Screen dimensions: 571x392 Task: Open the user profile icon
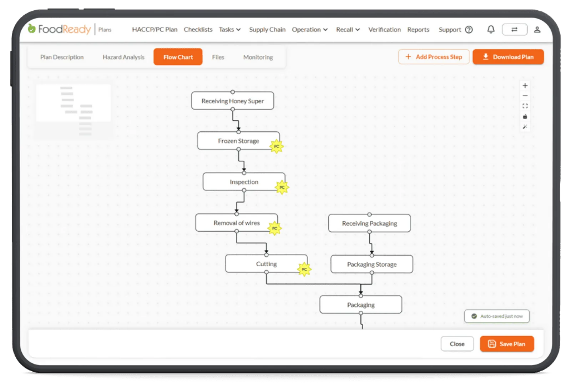click(x=537, y=30)
